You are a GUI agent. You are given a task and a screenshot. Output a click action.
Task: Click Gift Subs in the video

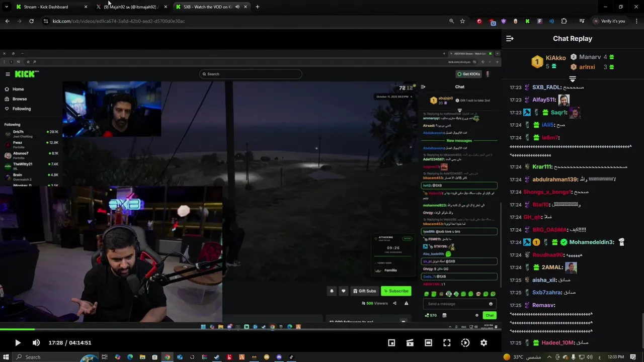[x=364, y=291]
